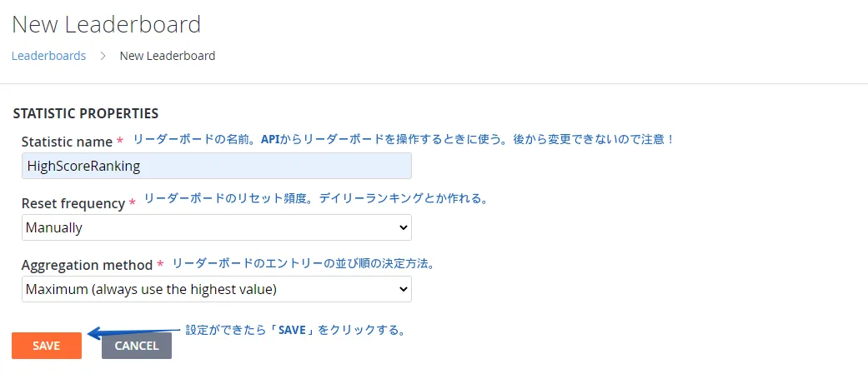Click the red asterisk beside Reset frequency
The image size is (868, 374).
pos(132,204)
